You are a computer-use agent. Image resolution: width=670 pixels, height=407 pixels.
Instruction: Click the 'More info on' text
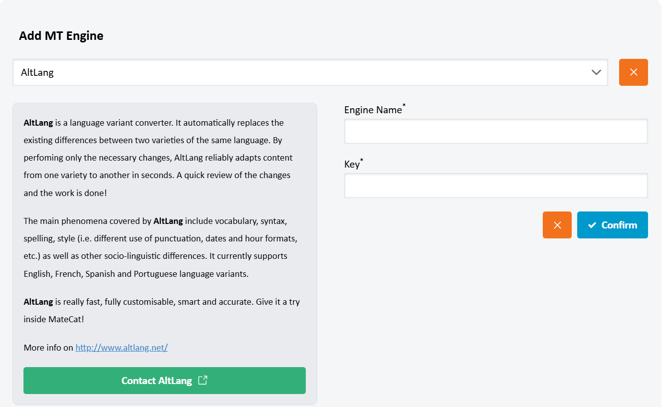point(48,347)
